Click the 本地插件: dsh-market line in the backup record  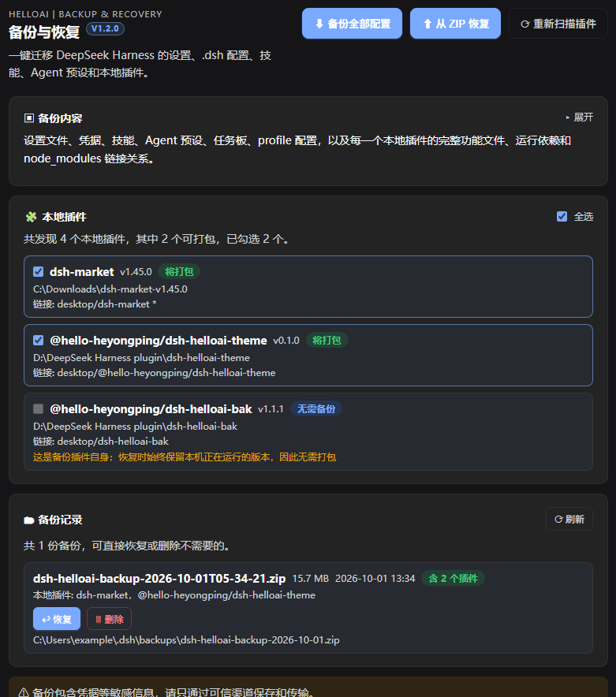174,595
